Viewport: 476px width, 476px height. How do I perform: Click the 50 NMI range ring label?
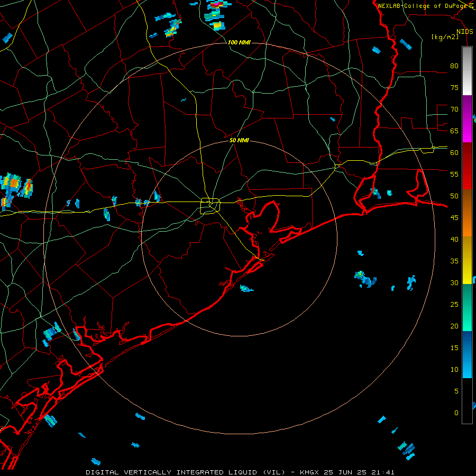pos(239,140)
